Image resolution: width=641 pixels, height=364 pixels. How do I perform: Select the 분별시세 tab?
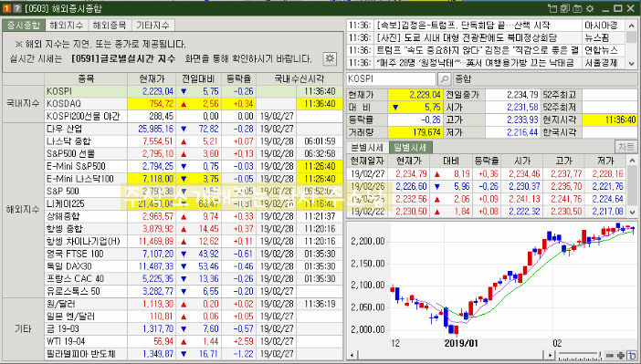coord(367,148)
